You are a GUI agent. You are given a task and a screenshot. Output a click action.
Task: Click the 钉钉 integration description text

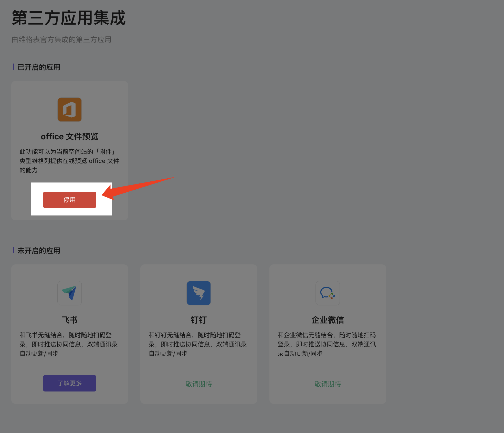tap(198, 344)
